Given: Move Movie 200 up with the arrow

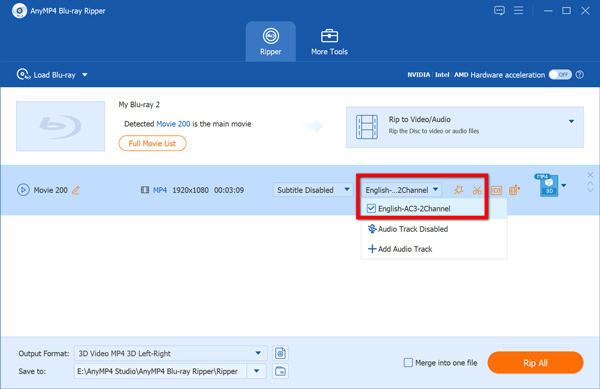Looking at the screenshot, I should pyautogui.click(x=590, y=184).
